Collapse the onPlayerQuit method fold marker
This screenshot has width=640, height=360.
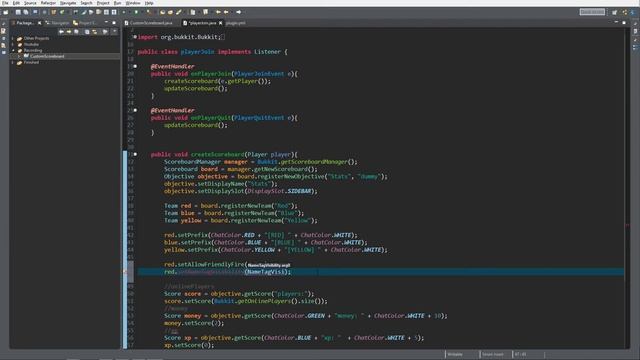tap(135, 110)
